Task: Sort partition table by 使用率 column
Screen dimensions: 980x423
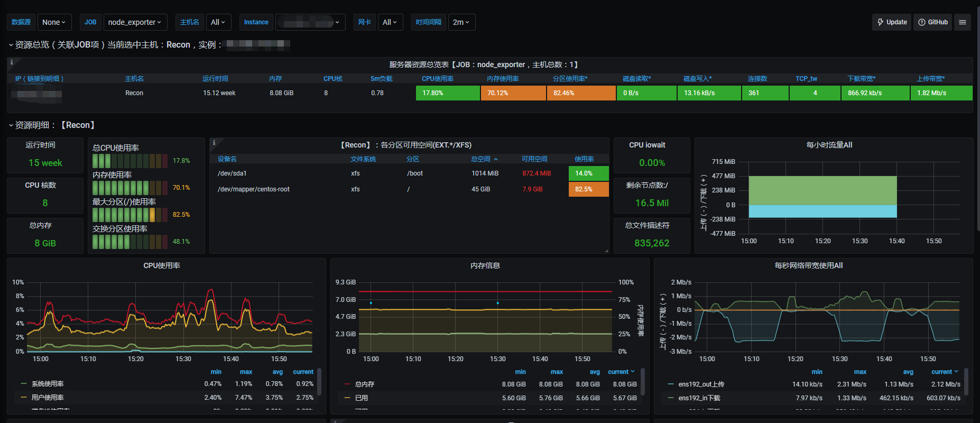Action: (584, 159)
